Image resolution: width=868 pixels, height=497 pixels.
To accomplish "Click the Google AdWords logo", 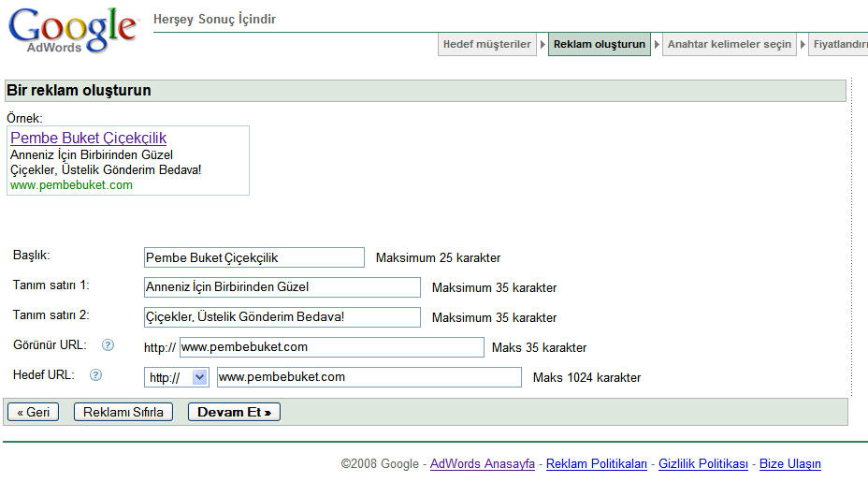I will [x=72, y=30].
